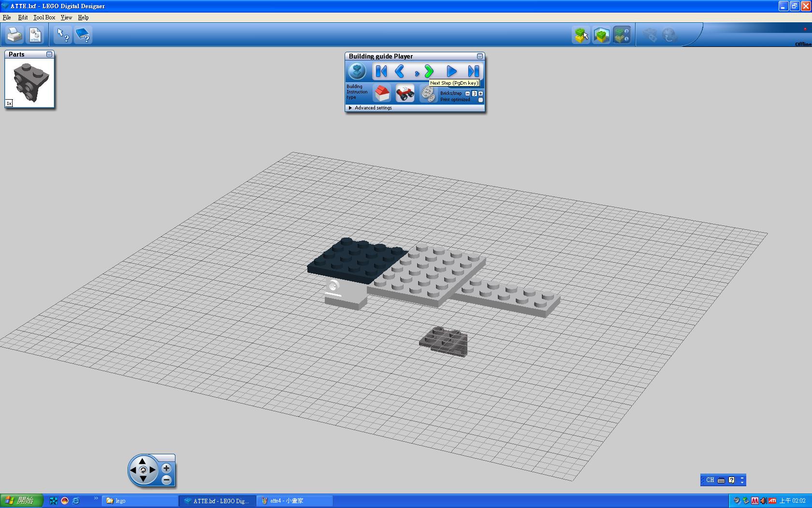The width and height of the screenshot is (812, 508).
Task: Switch to atte4 Paint taskbar window
Action: pos(295,501)
